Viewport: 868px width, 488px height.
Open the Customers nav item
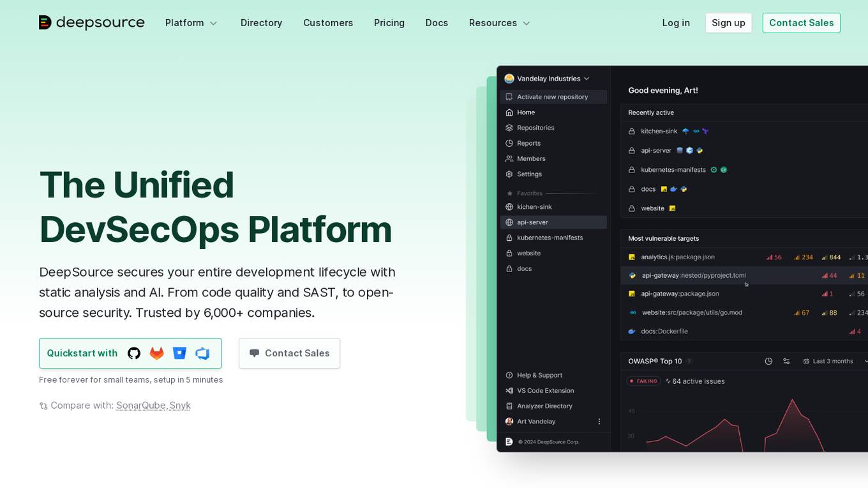click(x=328, y=23)
